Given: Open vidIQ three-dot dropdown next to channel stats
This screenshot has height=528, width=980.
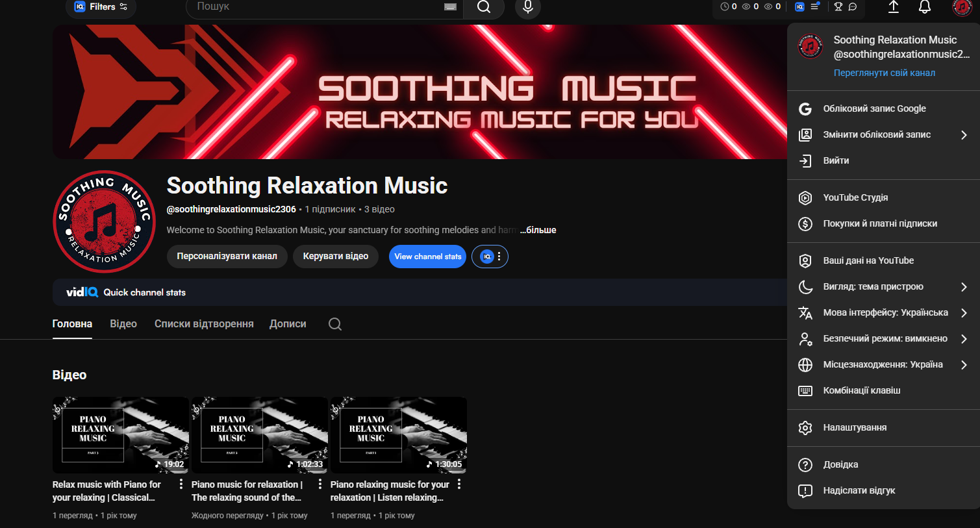Looking at the screenshot, I should coord(498,257).
